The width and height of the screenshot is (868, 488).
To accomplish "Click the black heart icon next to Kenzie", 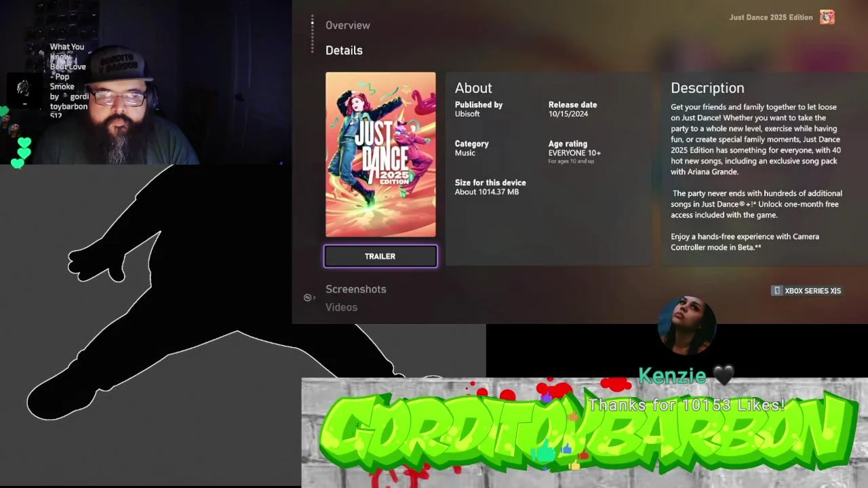I will (724, 375).
